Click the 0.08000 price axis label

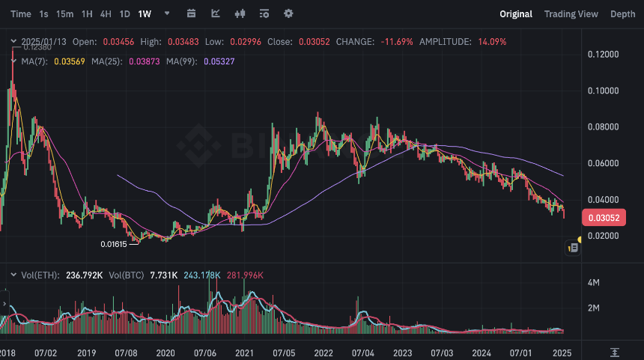(x=603, y=126)
